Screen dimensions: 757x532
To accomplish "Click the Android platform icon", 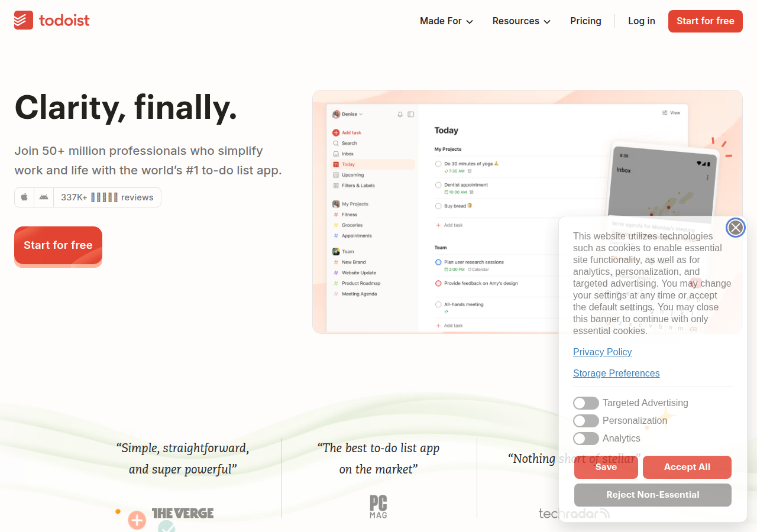I will pyautogui.click(x=44, y=197).
